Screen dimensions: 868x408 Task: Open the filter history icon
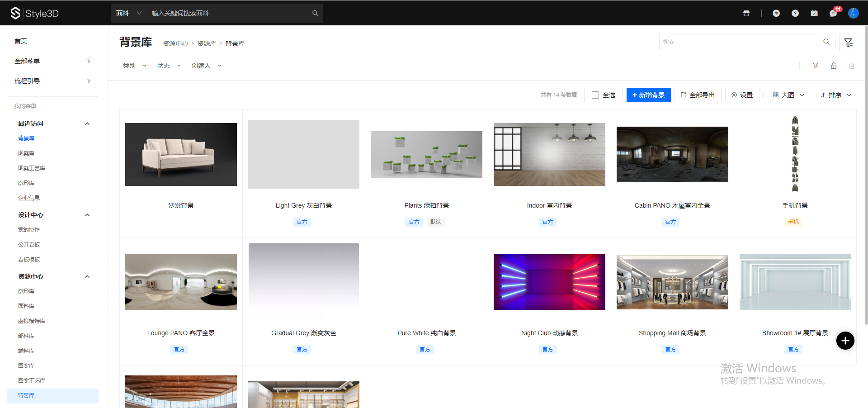pos(816,66)
